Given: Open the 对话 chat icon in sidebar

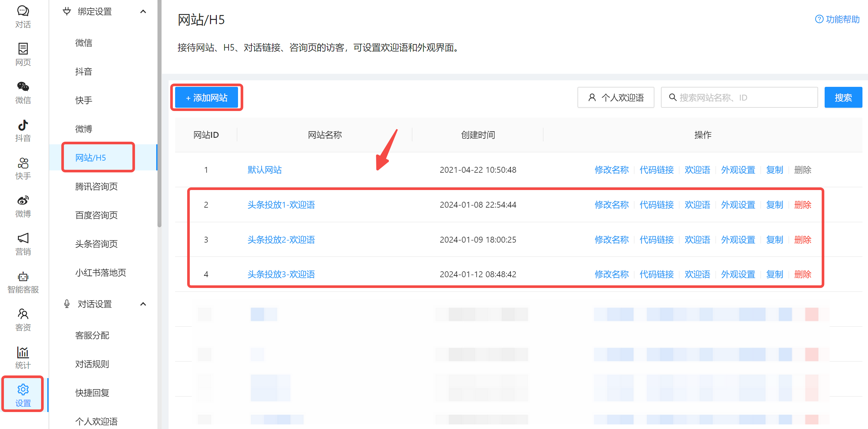Looking at the screenshot, I should click(23, 11).
